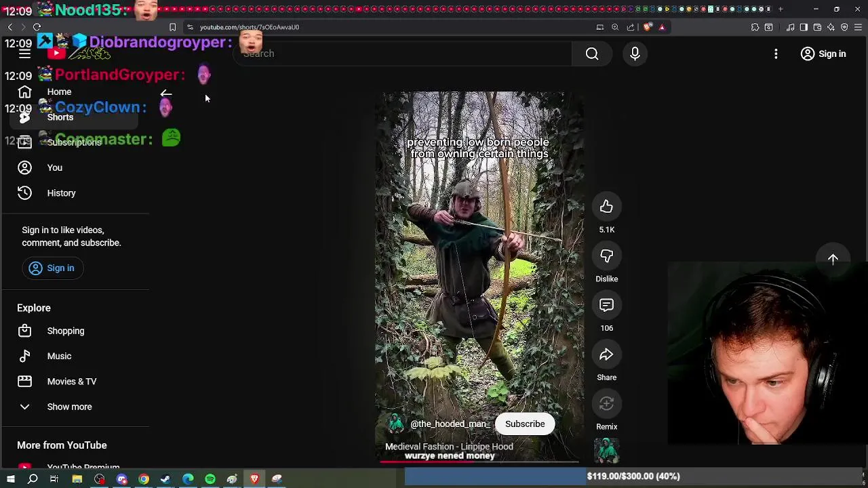
Task: Open the Remix option
Action: coord(606,404)
